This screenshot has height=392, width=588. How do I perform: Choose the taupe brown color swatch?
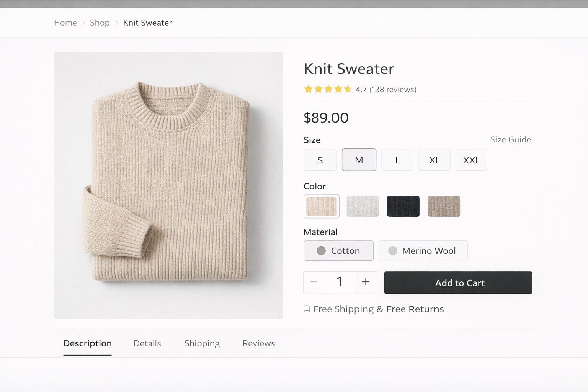coord(444,206)
